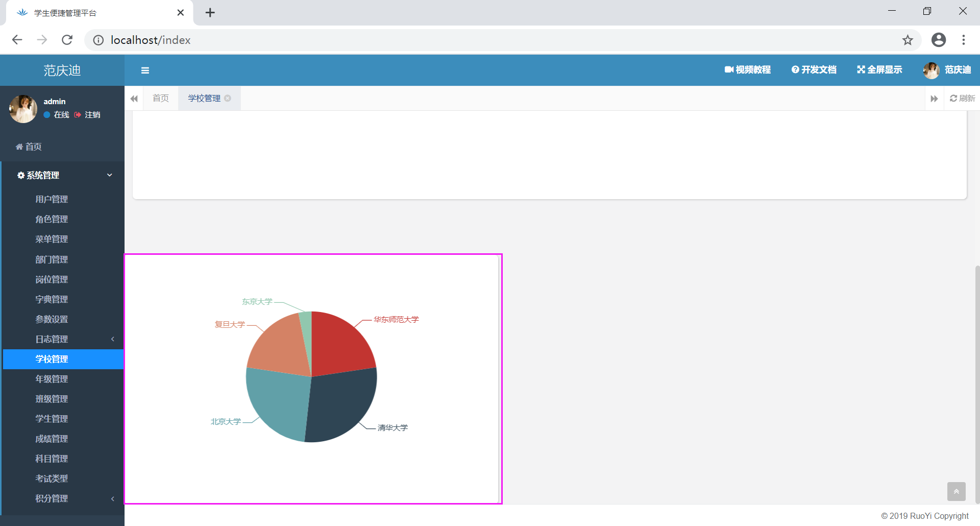Image resolution: width=980 pixels, height=526 pixels.
Task: Click the 范庆迪 site logo title
Action: (x=62, y=70)
